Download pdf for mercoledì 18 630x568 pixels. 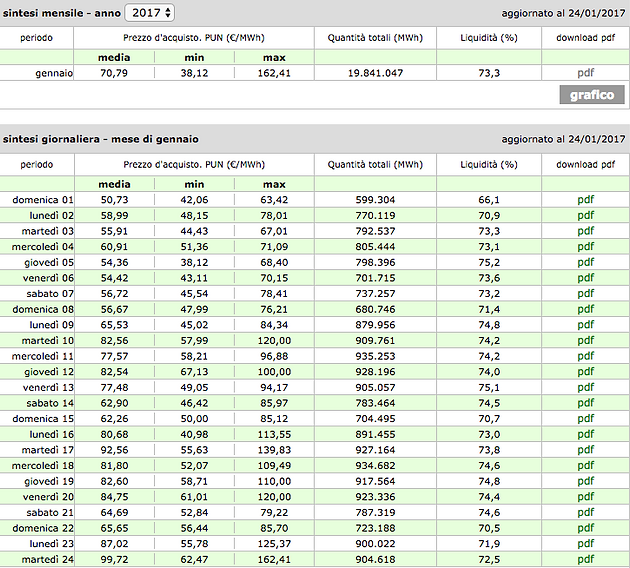click(585, 466)
